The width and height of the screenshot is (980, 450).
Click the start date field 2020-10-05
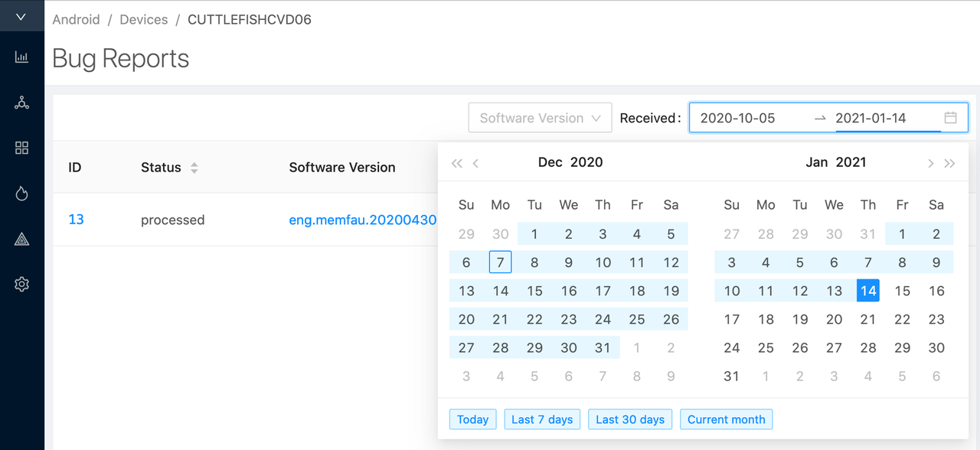pos(737,118)
